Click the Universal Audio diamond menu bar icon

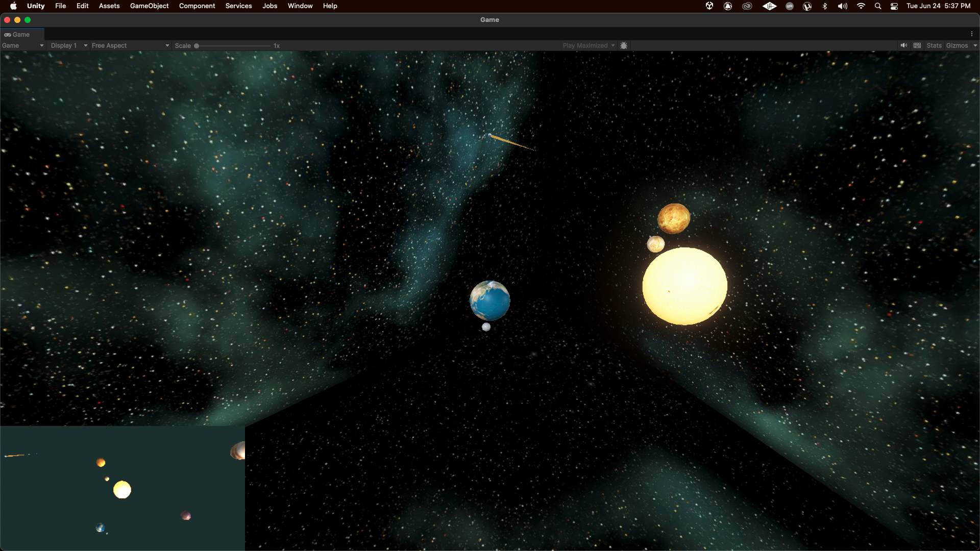769,6
